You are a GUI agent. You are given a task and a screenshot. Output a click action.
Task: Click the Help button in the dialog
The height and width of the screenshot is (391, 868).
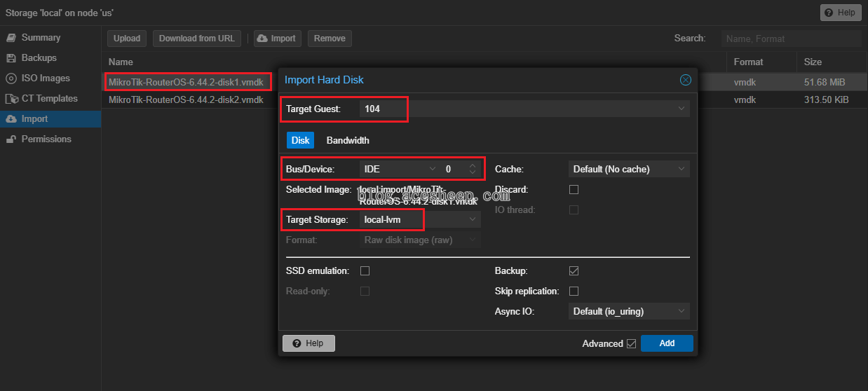tap(308, 343)
